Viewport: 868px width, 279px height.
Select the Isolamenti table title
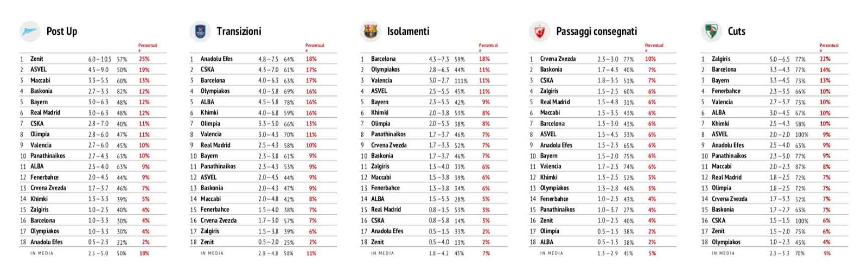tap(408, 31)
